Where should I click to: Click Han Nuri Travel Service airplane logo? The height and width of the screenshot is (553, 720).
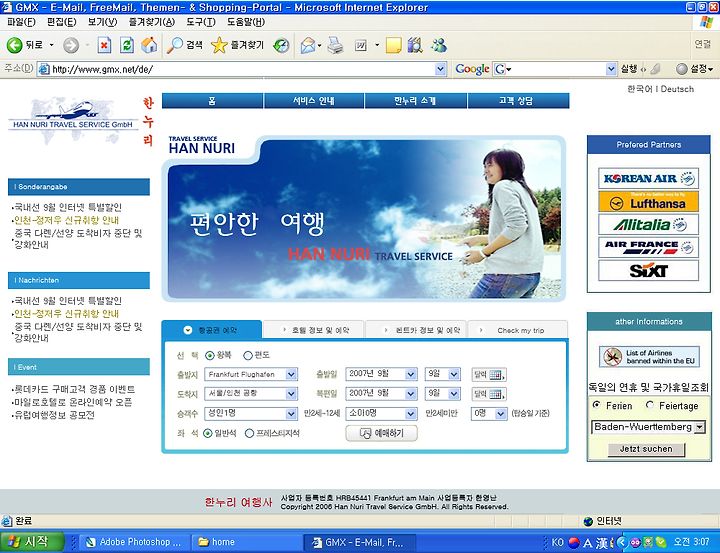coord(73,119)
